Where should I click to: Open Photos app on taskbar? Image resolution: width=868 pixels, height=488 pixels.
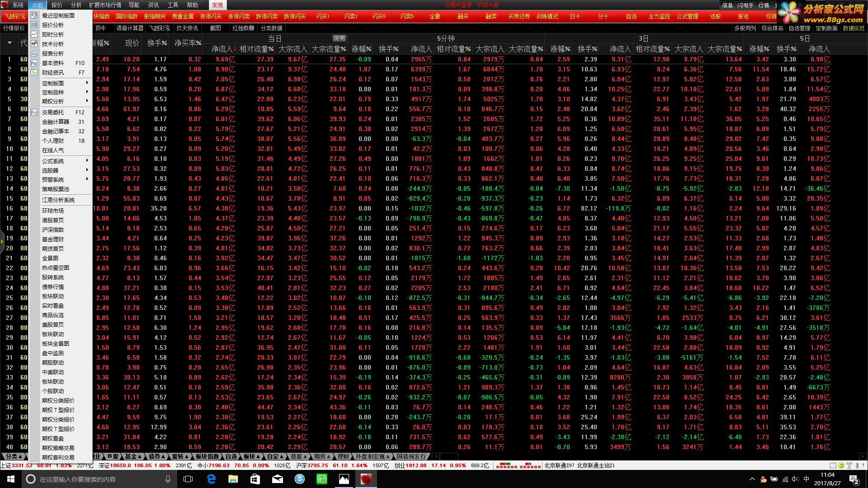344,479
